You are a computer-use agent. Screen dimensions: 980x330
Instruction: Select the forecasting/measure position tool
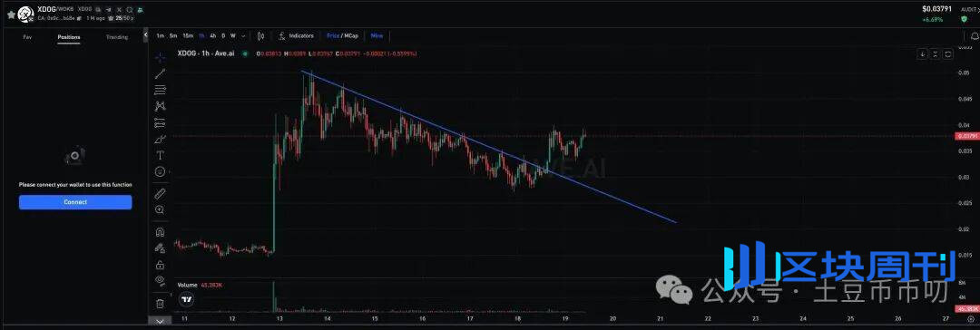tap(160, 122)
